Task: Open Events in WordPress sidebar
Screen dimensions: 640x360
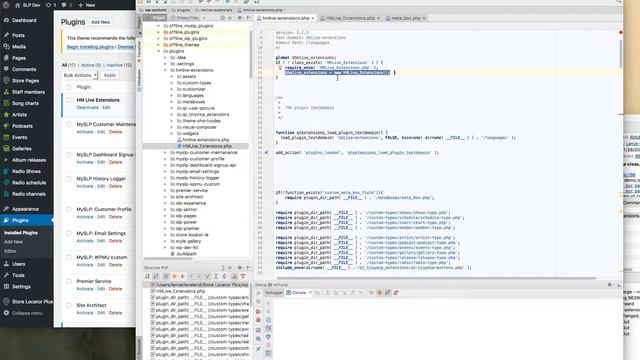Action: click(x=20, y=138)
